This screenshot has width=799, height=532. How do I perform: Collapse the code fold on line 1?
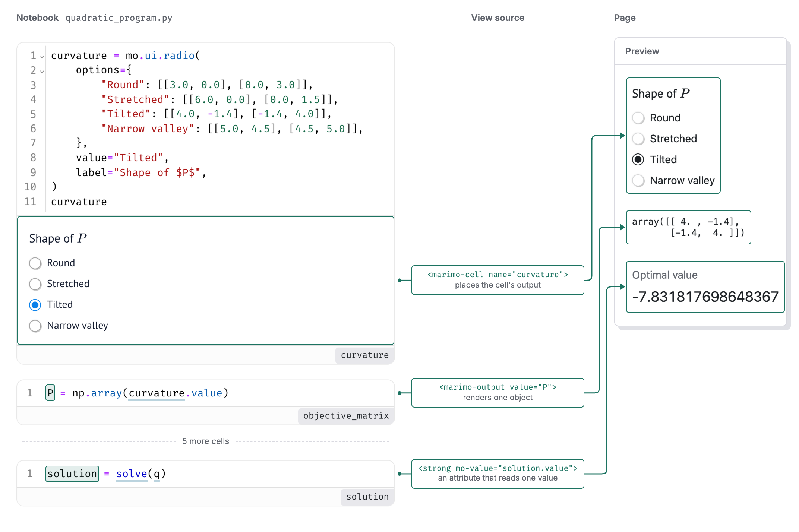(x=42, y=57)
